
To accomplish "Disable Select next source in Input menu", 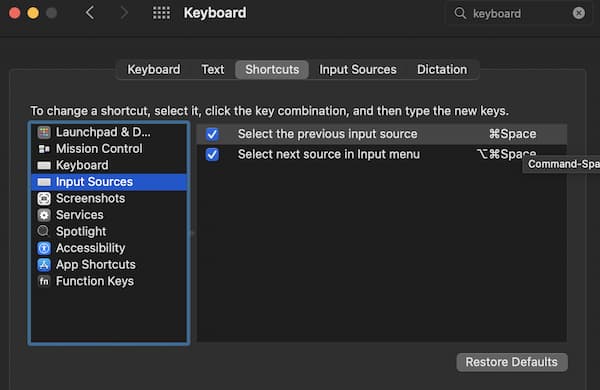I will click(212, 155).
